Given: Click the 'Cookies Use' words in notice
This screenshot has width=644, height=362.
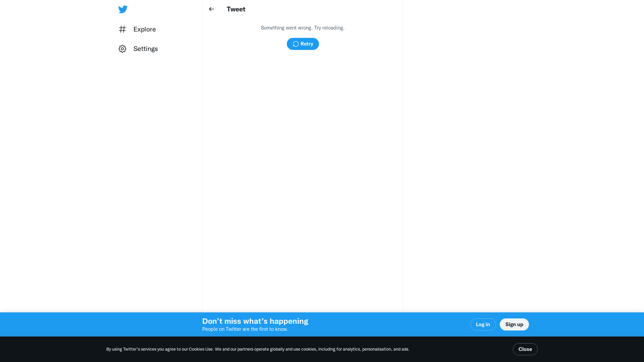Looking at the screenshot, I should coord(201,349).
